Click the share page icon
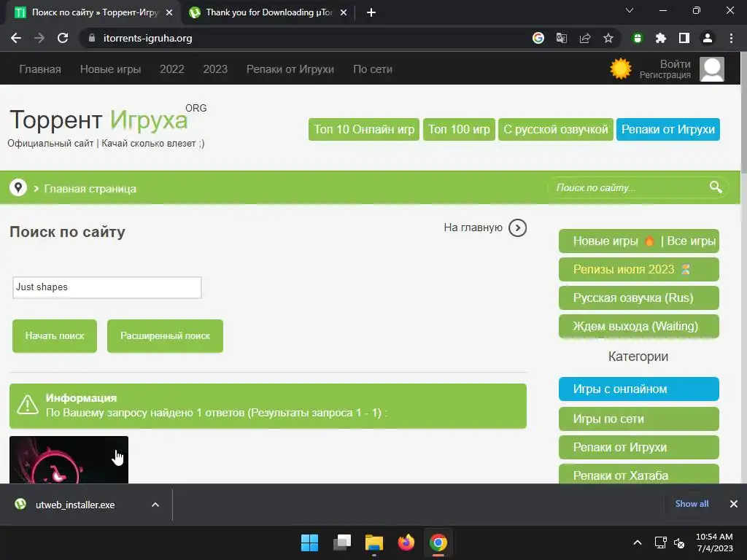 pyautogui.click(x=584, y=38)
